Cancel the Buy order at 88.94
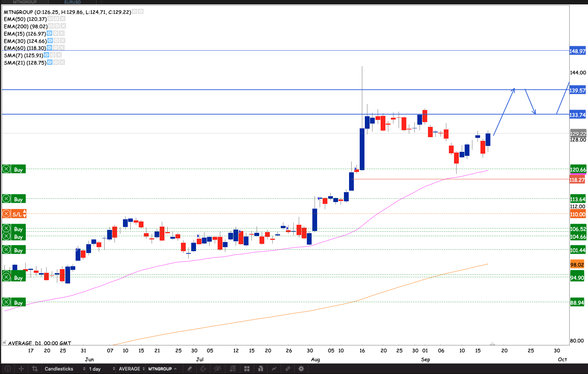 pyautogui.click(x=6, y=302)
